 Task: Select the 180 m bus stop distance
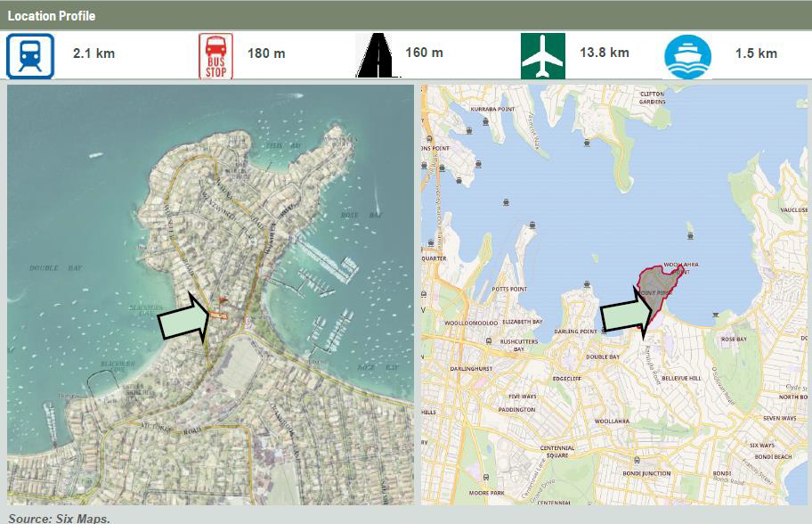(266, 53)
